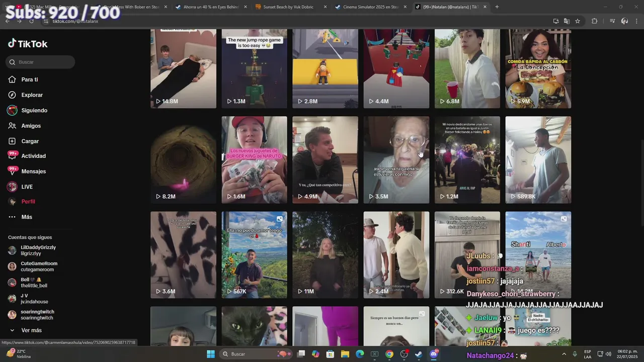Switch to Cinema Simulator 2025 tab
Image resolution: width=644 pixels, height=362 pixels.
[371, 7]
